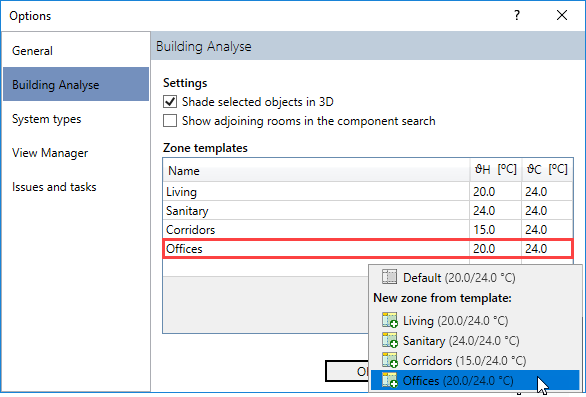Select the Corridors row name cell

(x=316, y=230)
